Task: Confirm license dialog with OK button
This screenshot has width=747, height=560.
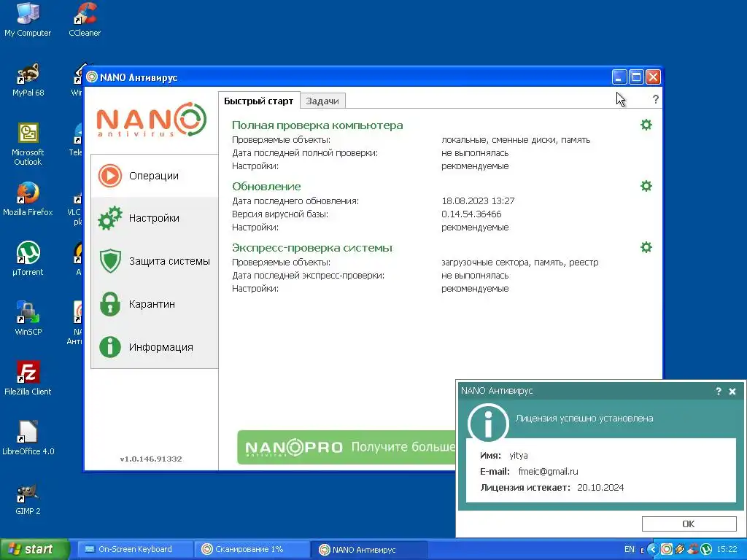Action: pos(689,524)
